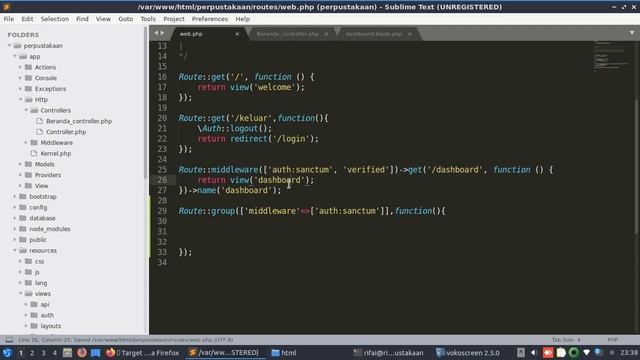Image resolution: width=640 pixels, height=360 pixels.
Task: Close the Beranda_controller.php tab
Action: click(326, 34)
